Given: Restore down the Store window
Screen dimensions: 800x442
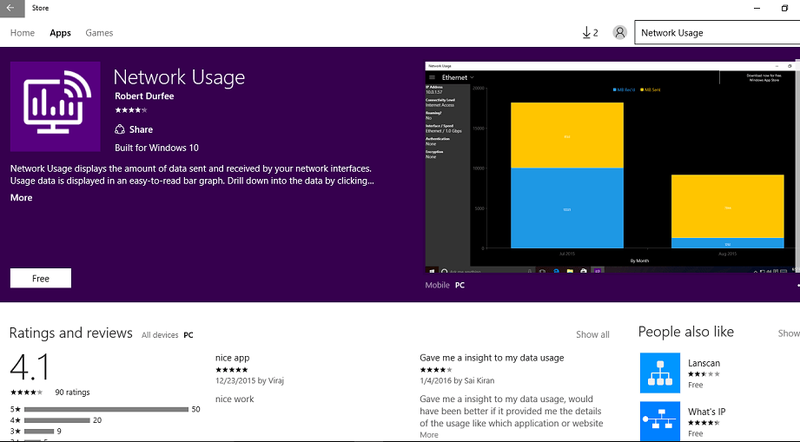Looking at the screenshot, I should click(x=785, y=8).
